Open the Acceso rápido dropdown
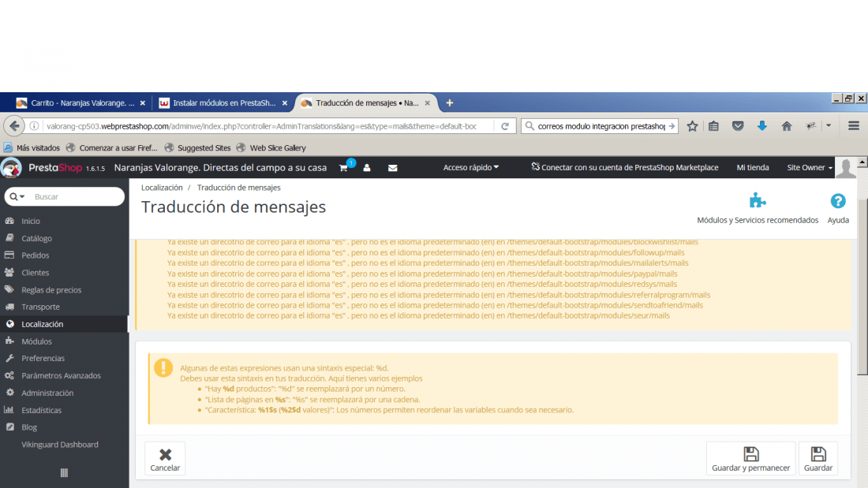This screenshot has width=868, height=488. 470,167
